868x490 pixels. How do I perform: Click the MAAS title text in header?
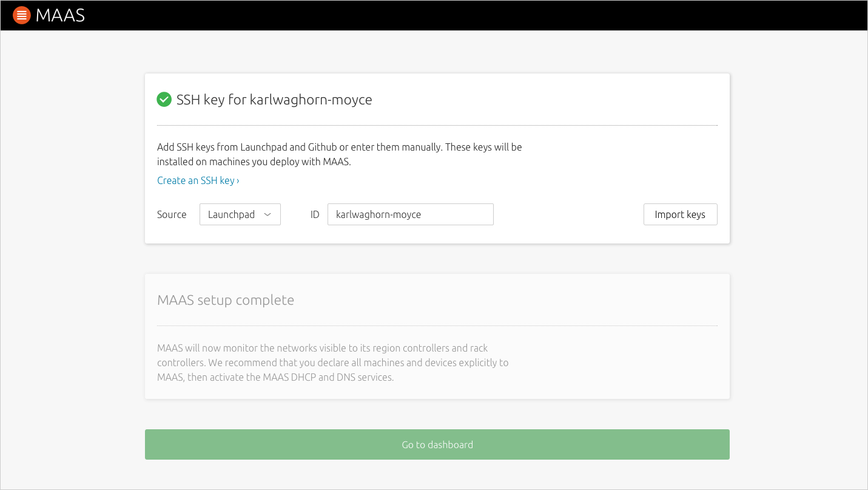tap(60, 15)
